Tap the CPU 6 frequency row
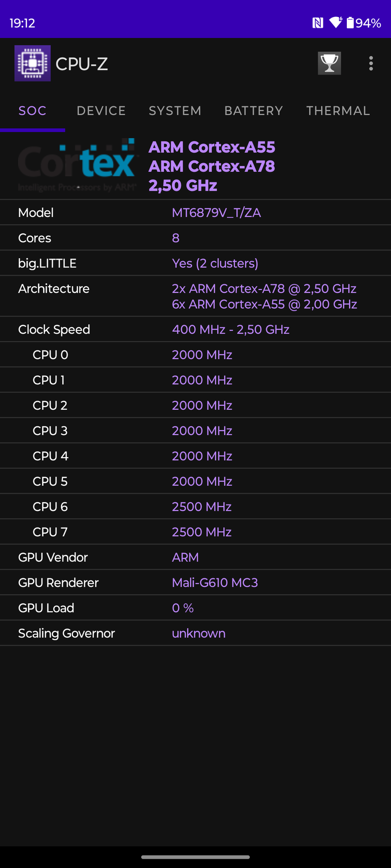The width and height of the screenshot is (391, 868). [195, 507]
